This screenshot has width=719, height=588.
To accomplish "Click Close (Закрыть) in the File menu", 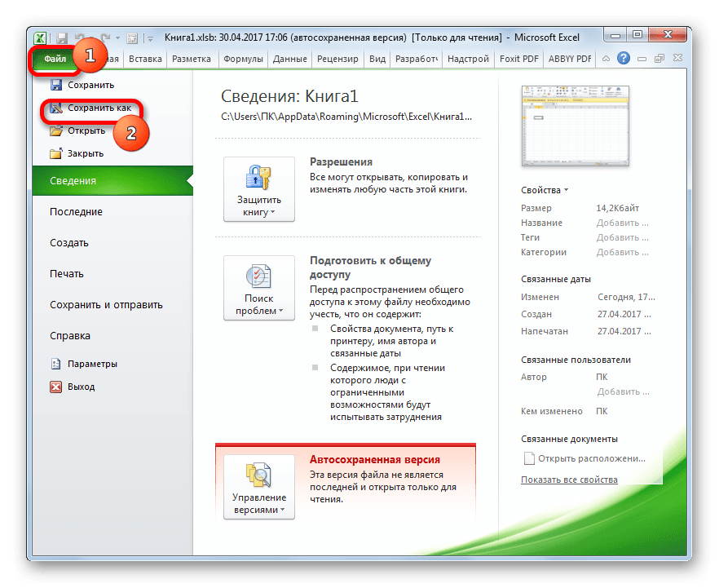I will pos(77,153).
